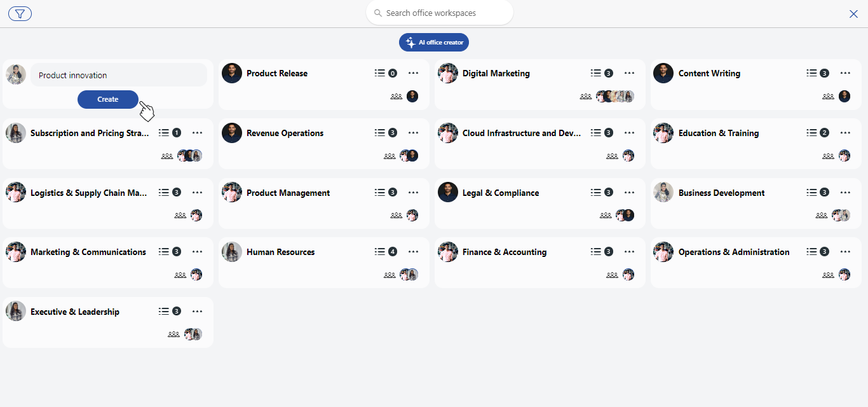Open the Product Management workspace

coord(288,193)
